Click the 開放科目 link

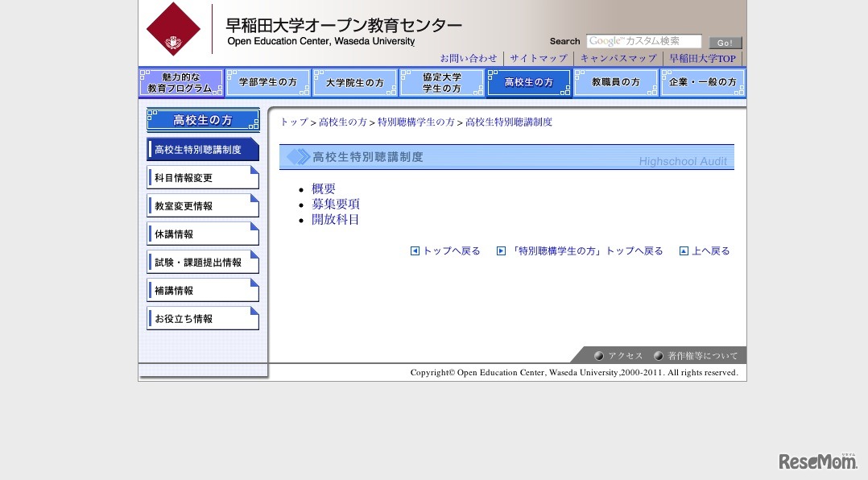tap(335, 219)
